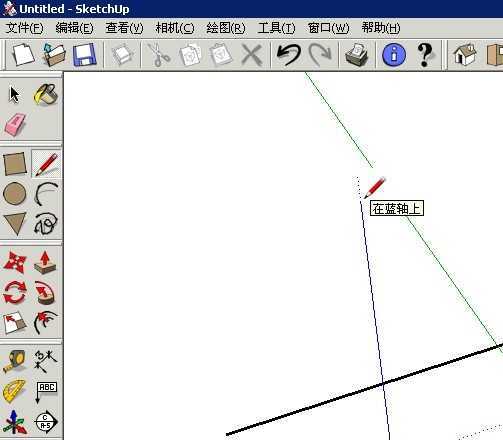The height and width of the screenshot is (440, 503).
Task: Open the 文件(F) menu
Action: [x=24, y=28]
